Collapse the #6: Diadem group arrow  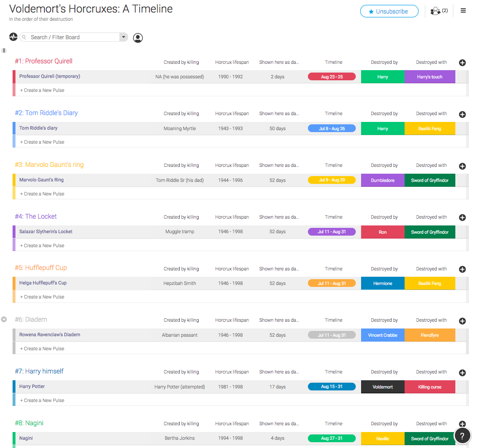point(4,319)
